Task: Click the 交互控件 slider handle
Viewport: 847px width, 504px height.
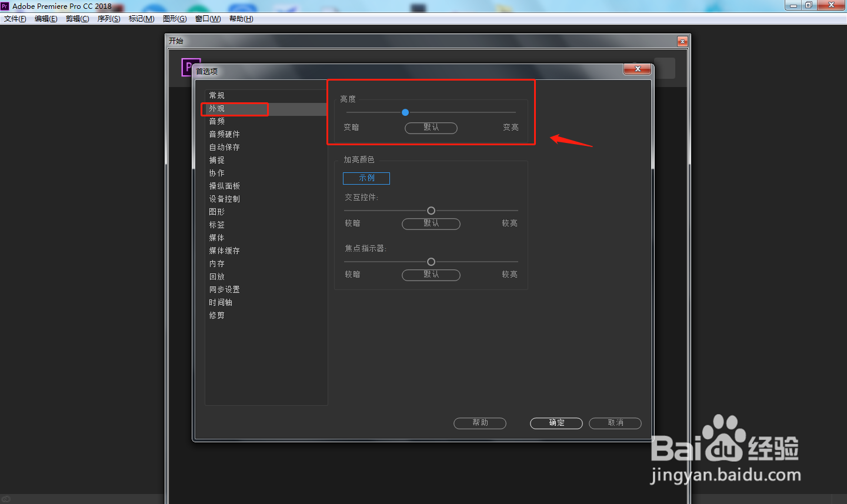Action: 431,211
